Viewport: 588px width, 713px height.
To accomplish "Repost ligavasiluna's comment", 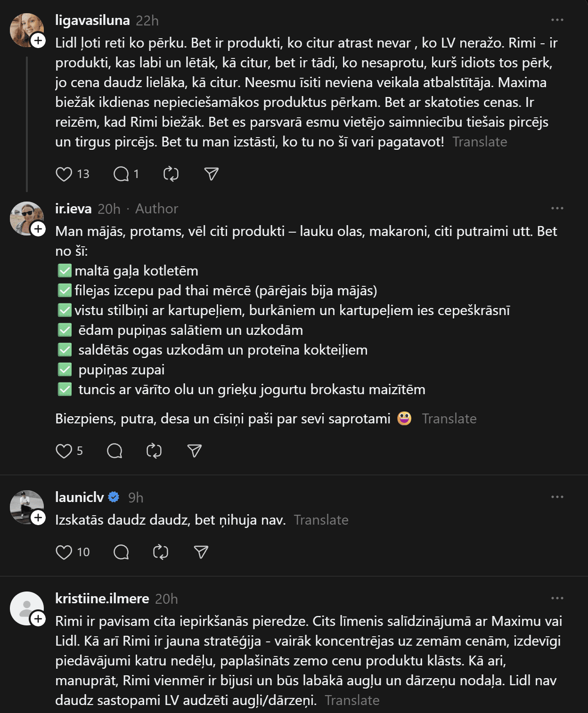I will click(171, 174).
